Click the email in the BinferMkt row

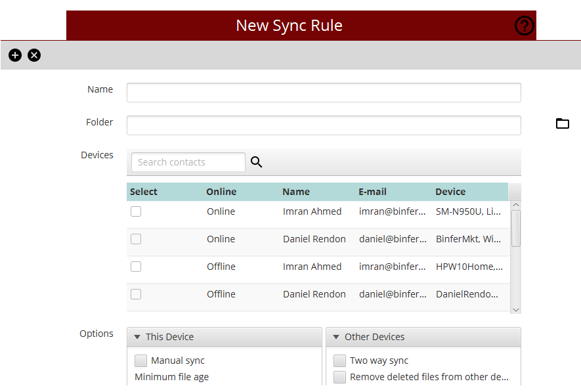(393, 239)
